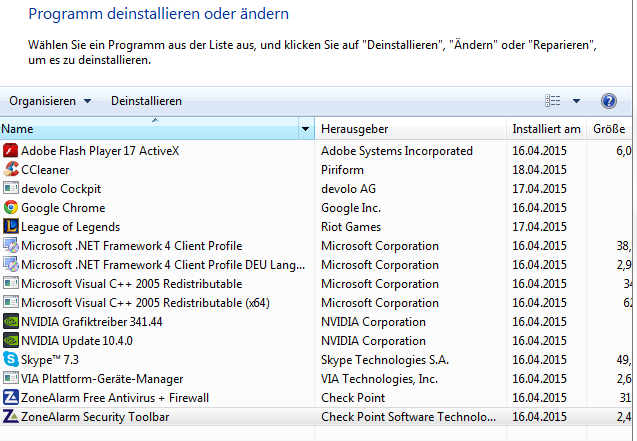Click the Deinstallieren toolbar button
This screenshot has width=637, height=441.
coord(146,101)
